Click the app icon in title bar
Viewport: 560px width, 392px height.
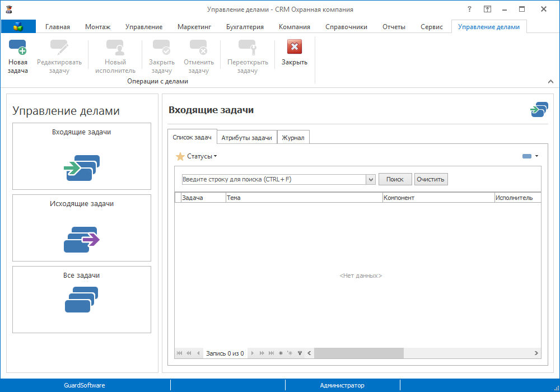pyautogui.click(x=10, y=10)
